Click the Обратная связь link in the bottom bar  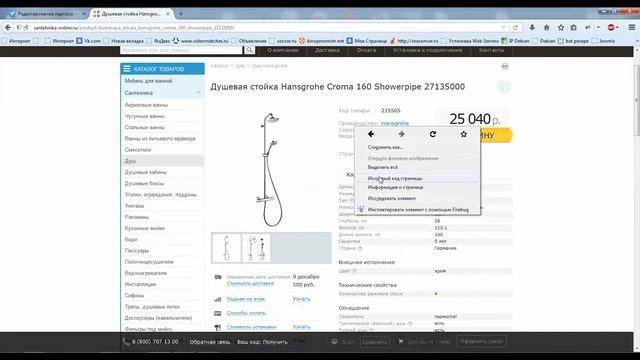[x=210, y=342]
